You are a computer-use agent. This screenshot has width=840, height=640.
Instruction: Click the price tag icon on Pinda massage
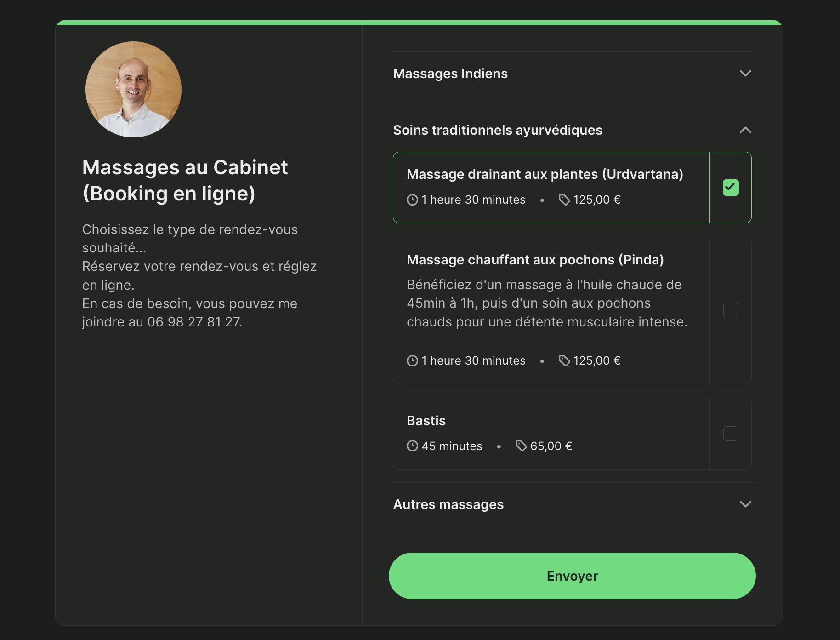tap(564, 361)
